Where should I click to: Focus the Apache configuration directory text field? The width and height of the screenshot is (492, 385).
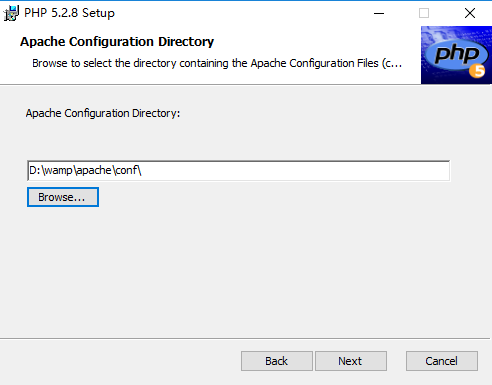239,171
